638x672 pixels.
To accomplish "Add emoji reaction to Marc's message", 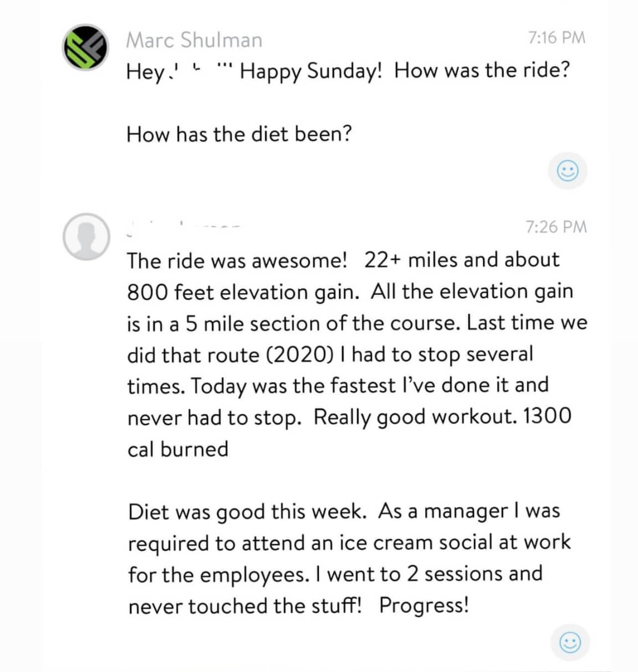I will point(567,171).
